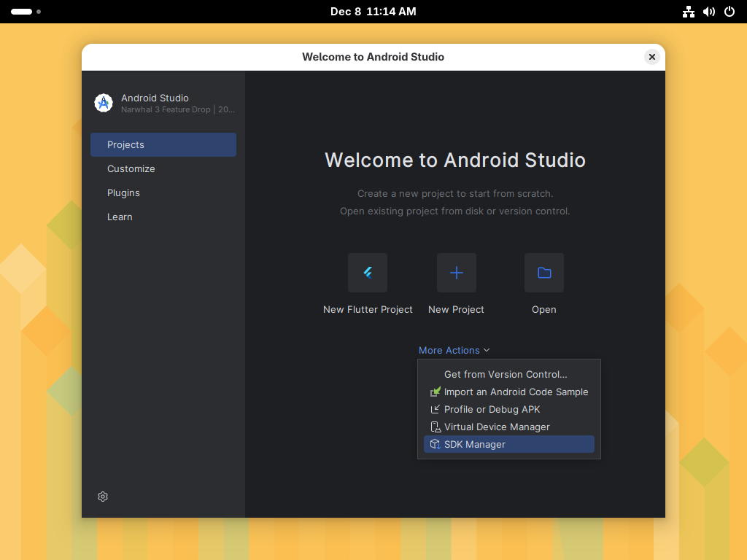
Task: Click the Android Studio logo
Action: click(x=103, y=103)
